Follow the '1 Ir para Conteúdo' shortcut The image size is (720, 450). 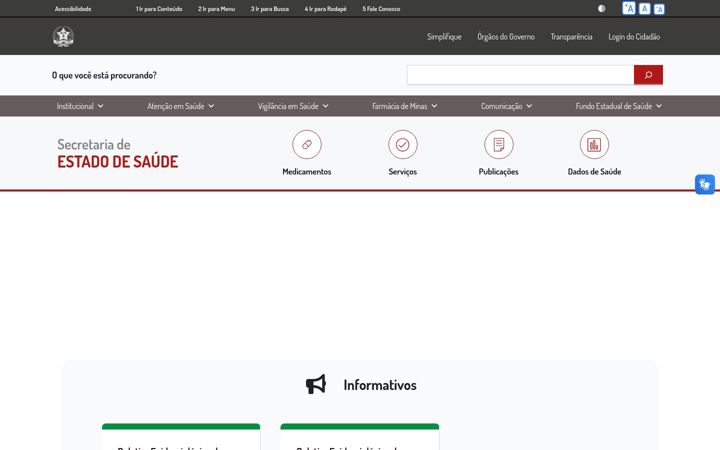[159, 9]
